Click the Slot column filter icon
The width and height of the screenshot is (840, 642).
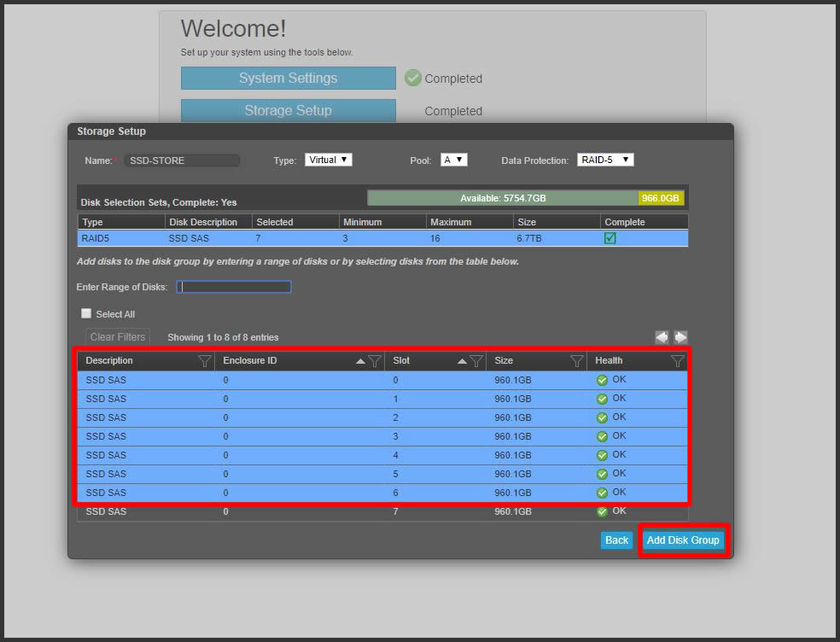[476, 361]
